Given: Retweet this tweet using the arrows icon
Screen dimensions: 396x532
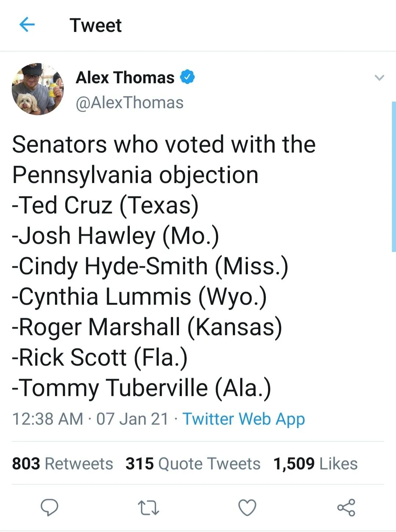Looking at the screenshot, I should pyautogui.click(x=148, y=508).
